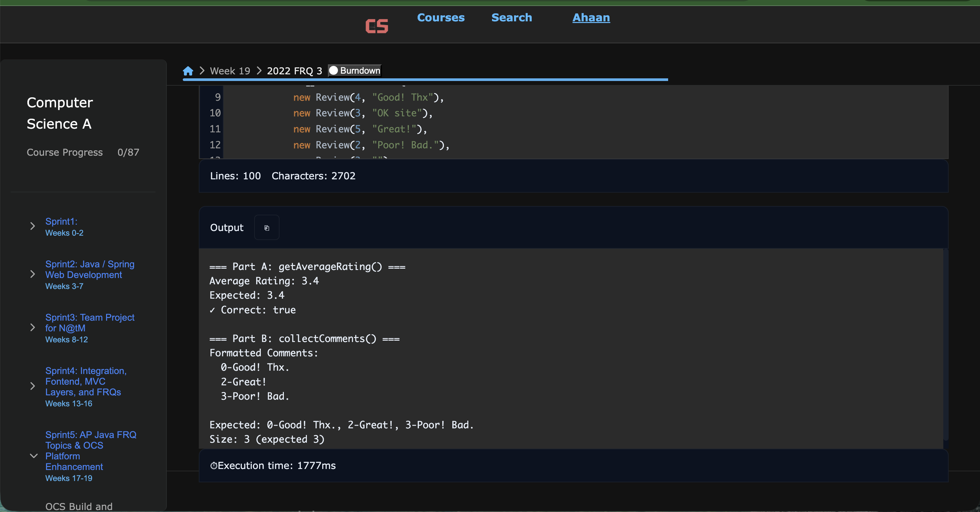Expand the Sprint1 section chevron
980x512 pixels.
[33, 226]
